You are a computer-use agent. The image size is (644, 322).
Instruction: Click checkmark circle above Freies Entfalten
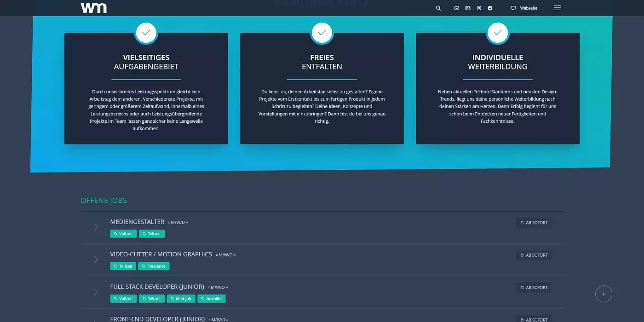(x=322, y=33)
